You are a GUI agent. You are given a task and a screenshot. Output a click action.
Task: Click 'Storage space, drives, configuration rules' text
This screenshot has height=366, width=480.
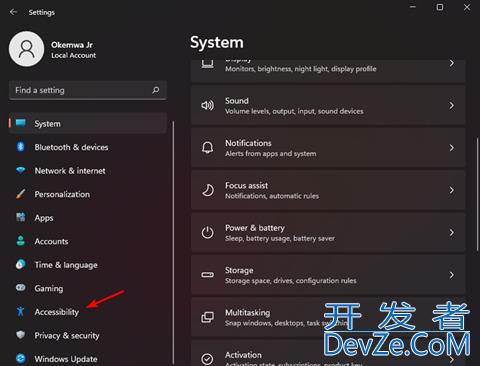(290, 281)
